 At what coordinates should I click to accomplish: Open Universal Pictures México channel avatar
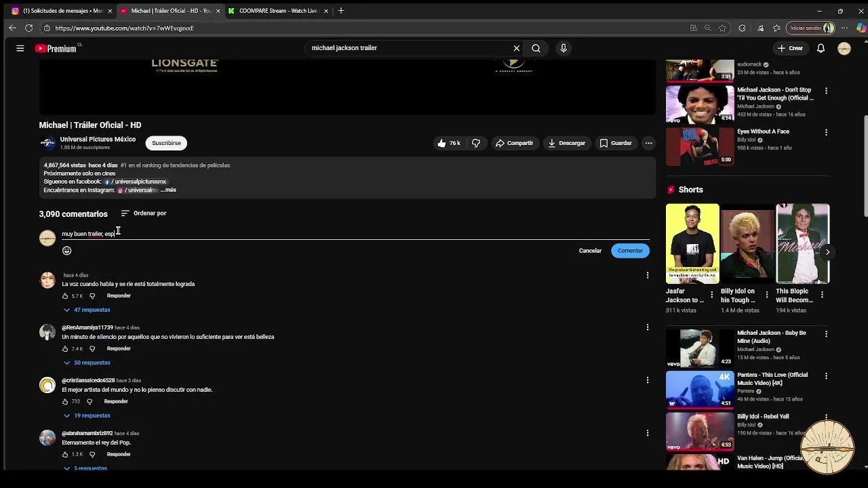tap(47, 143)
